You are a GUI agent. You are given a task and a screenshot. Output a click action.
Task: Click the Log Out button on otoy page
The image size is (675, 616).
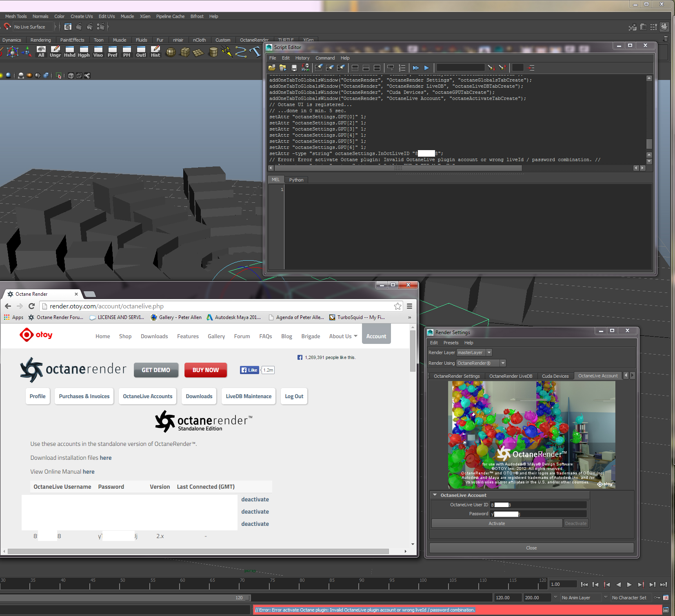294,396
